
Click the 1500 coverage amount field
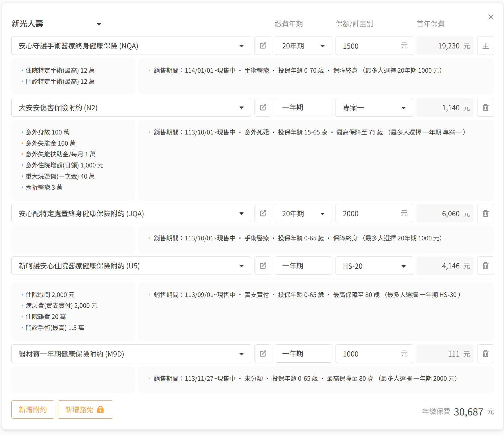tap(369, 46)
